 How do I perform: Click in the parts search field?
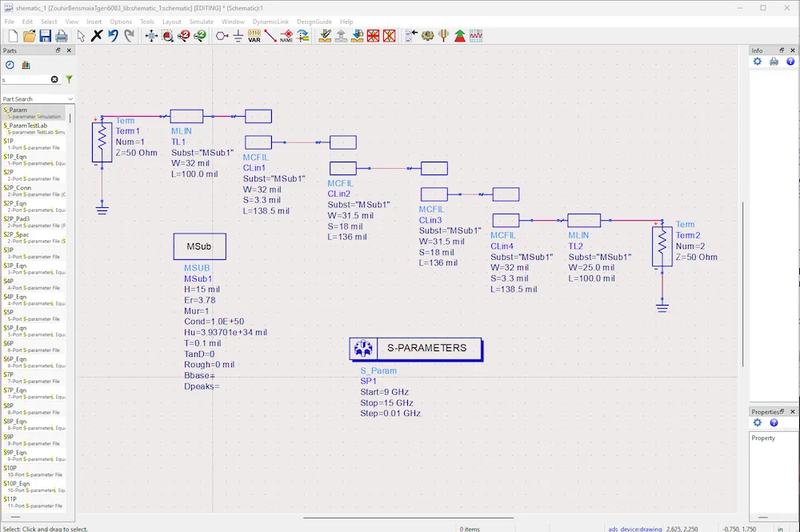(x=26, y=79)
